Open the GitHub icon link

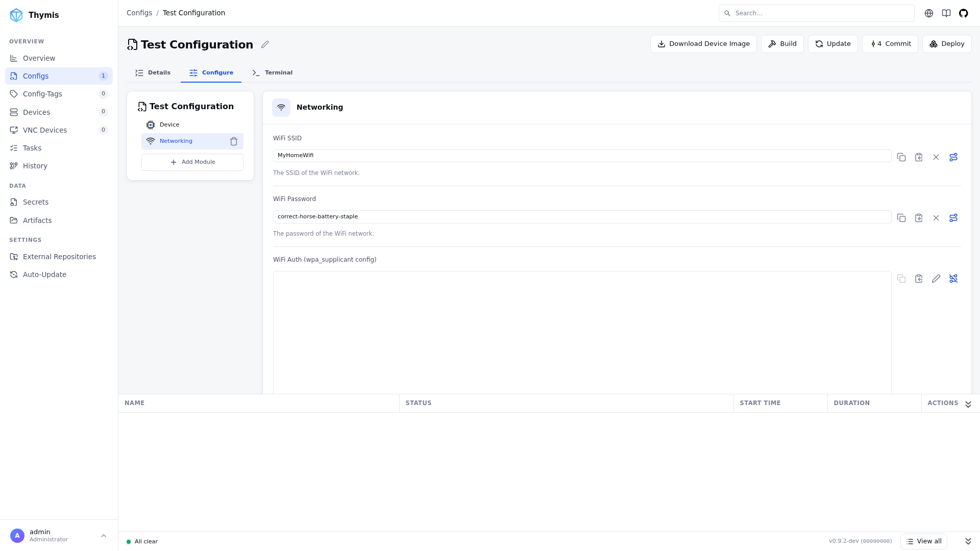click(964, 13)
